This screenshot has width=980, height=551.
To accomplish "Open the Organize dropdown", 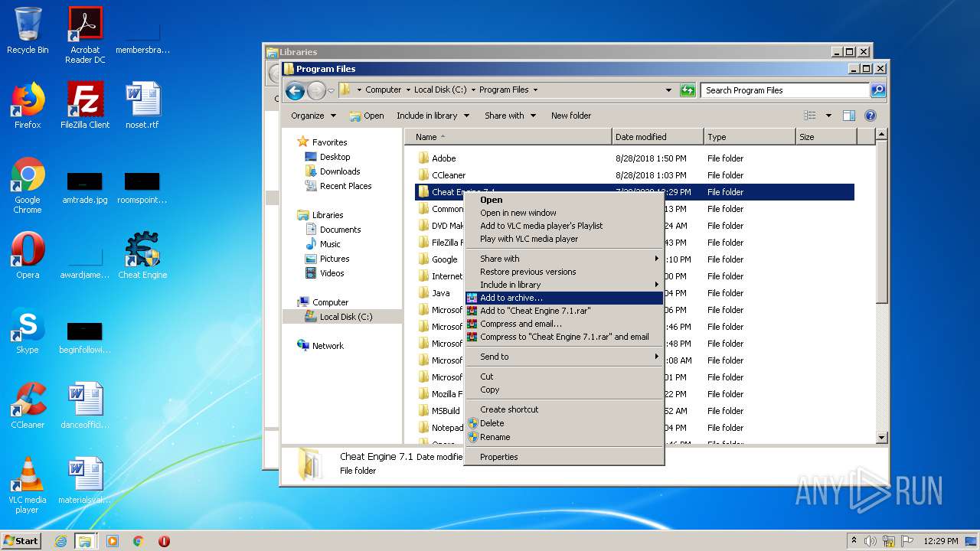I will tap(313, 116).
